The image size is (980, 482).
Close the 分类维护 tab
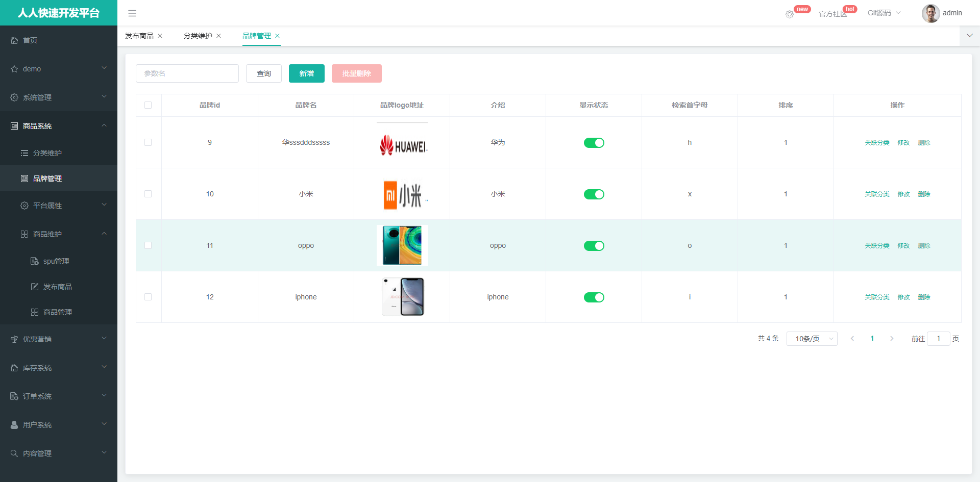pyautogui.click(x=218, y=36)
